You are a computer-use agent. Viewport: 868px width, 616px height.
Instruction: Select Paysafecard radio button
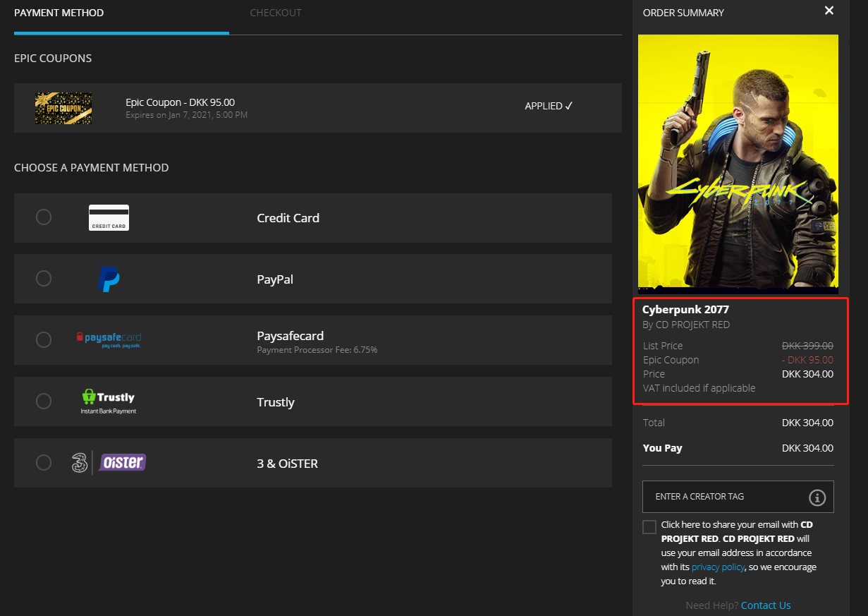pos(44,340)
